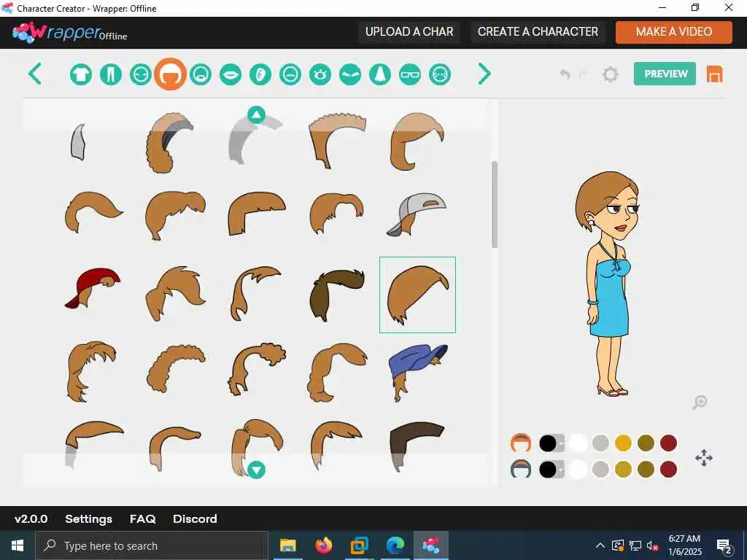Pick white swatch in orange hair row
The width and height of the screenshot is (747, 560).
click(578, 443)
